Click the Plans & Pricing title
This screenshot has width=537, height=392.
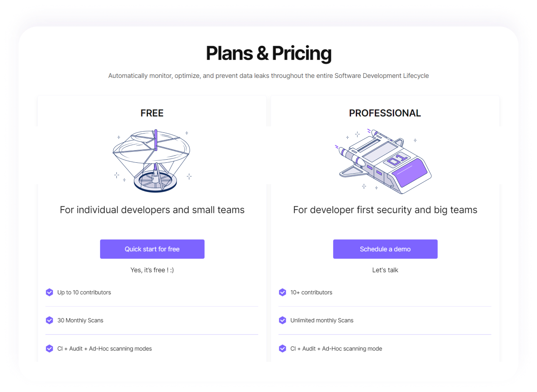(x=268, y=53)
